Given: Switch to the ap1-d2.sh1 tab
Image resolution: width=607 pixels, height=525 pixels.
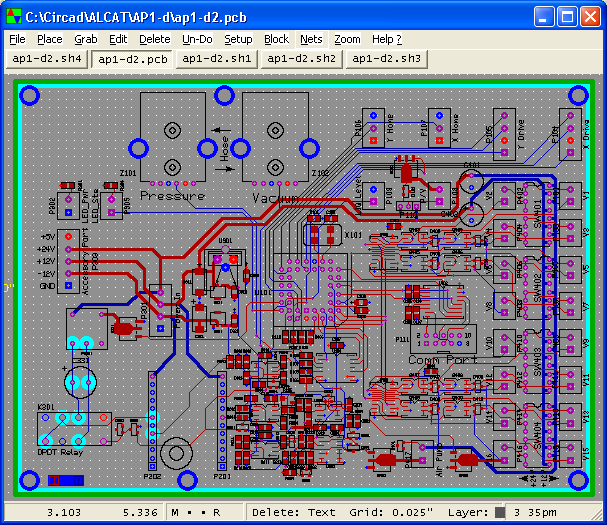Looking at the screenshot, I should tap(217, 59).
